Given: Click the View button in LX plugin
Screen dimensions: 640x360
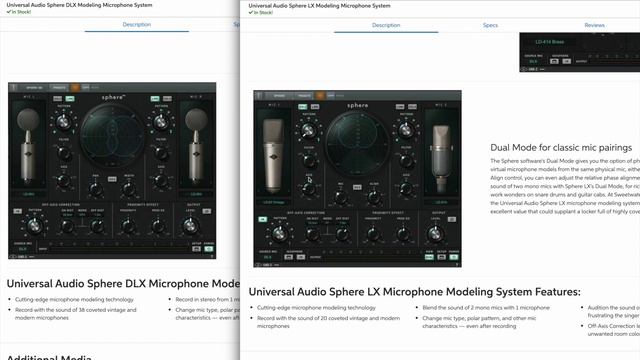Looking at the screenshot, I should pyautogui.click(x=429, y=257).
